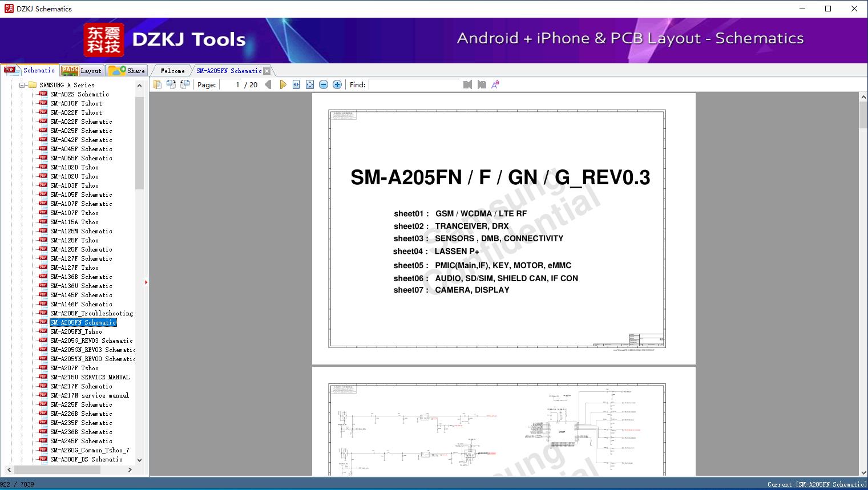Select SM-A217F Schematic file
The width and height of the screenshot is (868, 490).
(x=81, y=386)
